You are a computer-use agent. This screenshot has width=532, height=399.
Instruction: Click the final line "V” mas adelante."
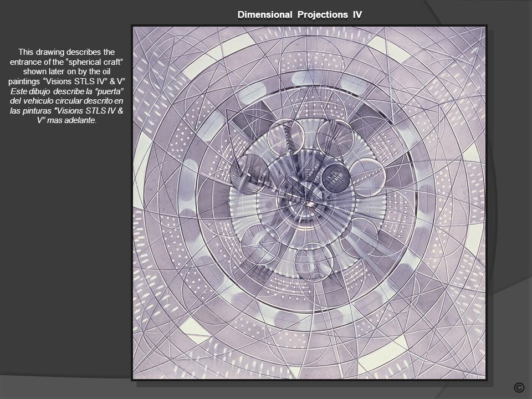pos(67,120)
